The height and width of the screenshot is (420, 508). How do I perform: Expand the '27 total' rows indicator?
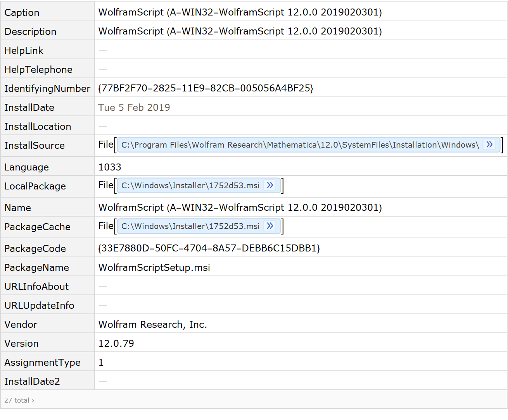pos(19,400)
